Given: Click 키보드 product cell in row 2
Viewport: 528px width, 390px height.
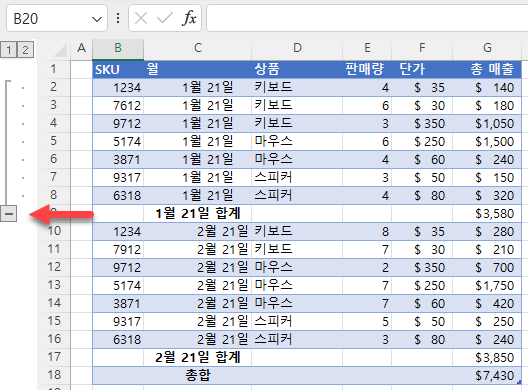Looking at the screenshot, I should coord(297,88).
